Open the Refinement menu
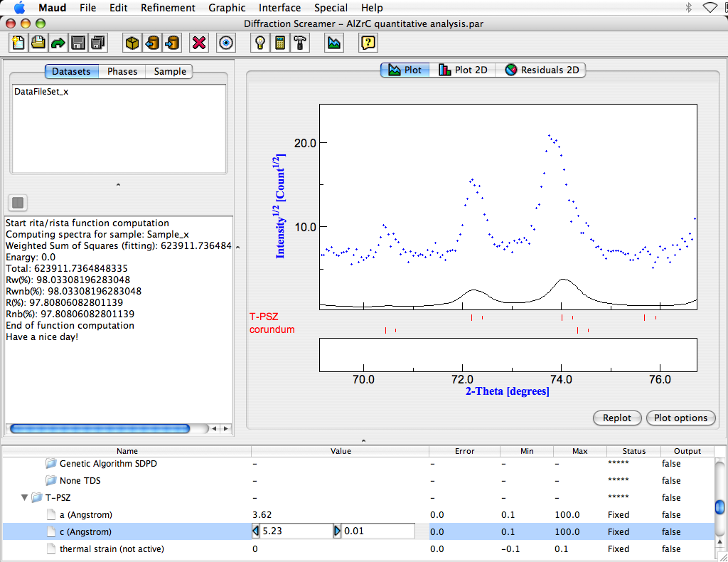728x562 pixels. point(168,8)
